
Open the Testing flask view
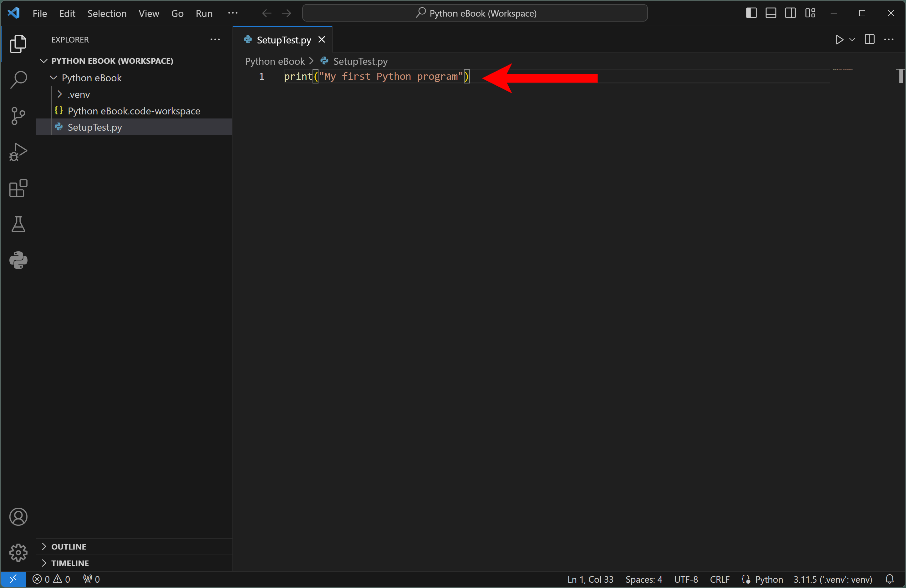[x=18, y=224]
